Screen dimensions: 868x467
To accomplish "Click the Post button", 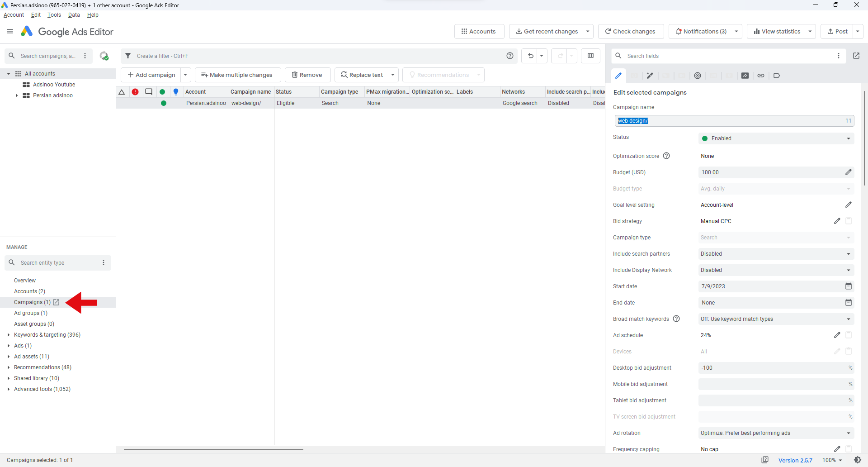I will 837,31.
